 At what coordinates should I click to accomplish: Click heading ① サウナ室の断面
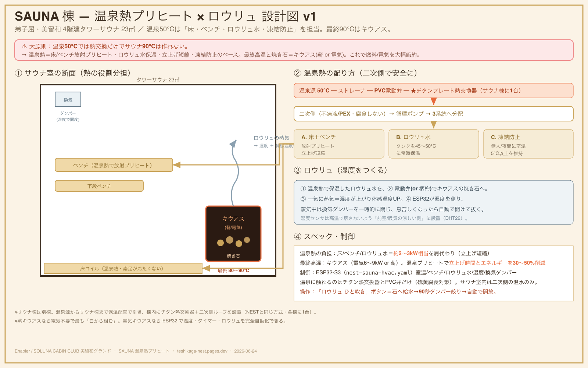[73, 73]
